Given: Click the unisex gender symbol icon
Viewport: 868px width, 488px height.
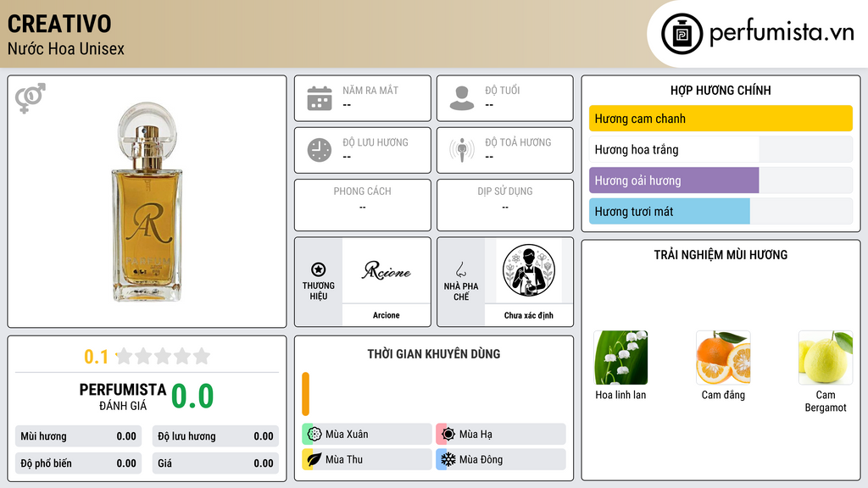Looking at the screenshot, I should pos(31,98).
